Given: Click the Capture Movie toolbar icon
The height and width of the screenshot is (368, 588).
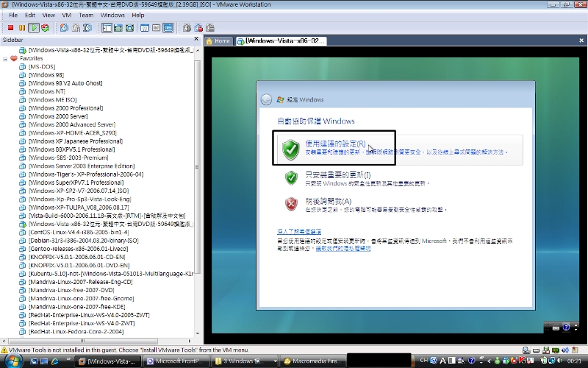Looking at the screenshot, I should pos(187,28).
